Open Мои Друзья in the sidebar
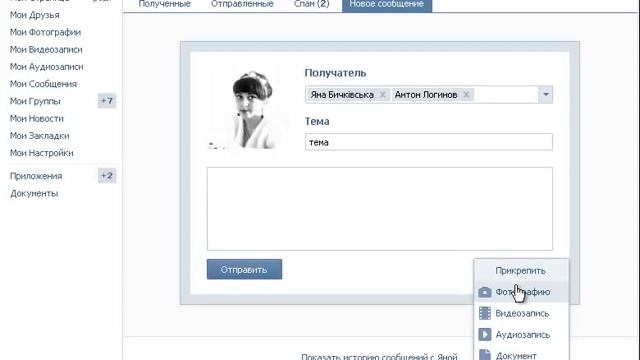The height and width of the screenshot is (360, 640). coord(35,15)
